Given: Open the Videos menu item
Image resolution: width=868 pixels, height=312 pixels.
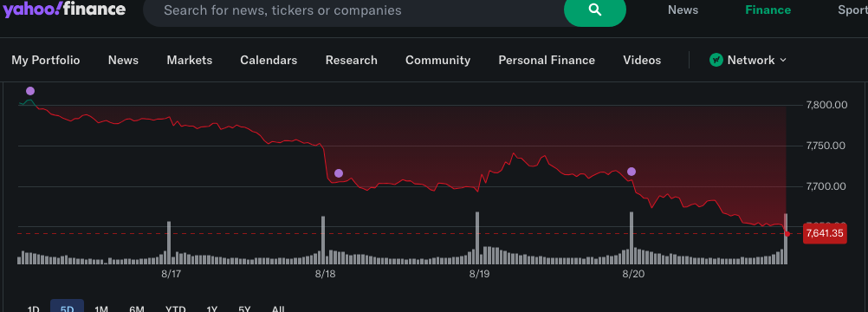Looking at the screenshot, I should [x=642, y=60].
